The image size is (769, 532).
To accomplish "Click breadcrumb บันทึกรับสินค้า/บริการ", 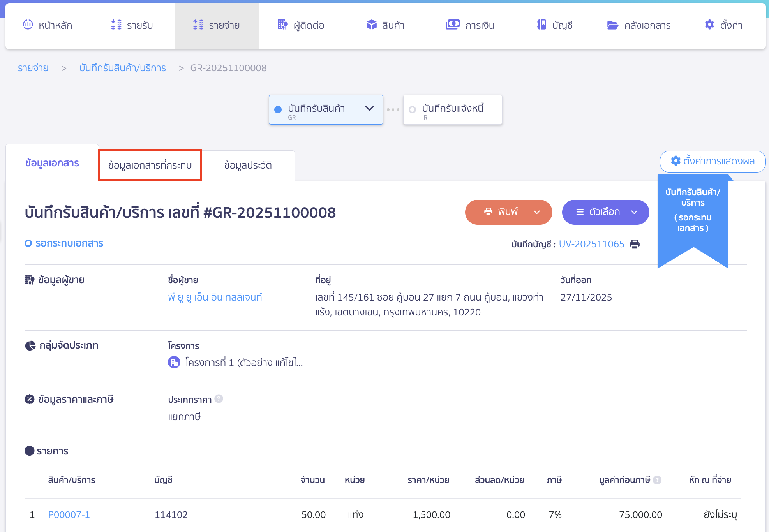I will coord(122,68).
